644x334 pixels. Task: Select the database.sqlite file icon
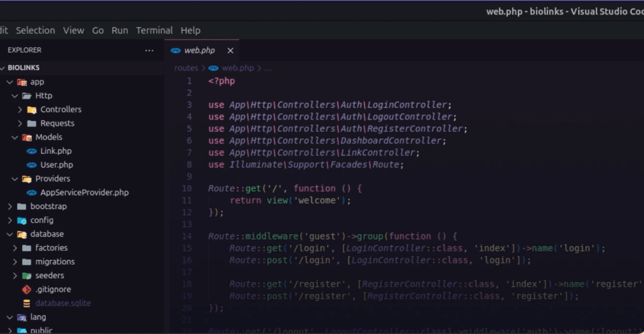click(x=26, y=303)
